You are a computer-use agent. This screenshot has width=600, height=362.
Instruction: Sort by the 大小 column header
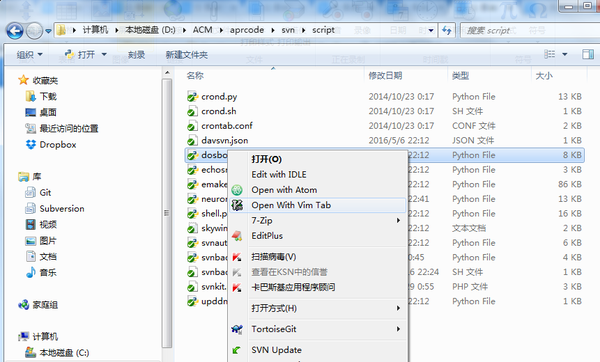(x=544, y=76)
